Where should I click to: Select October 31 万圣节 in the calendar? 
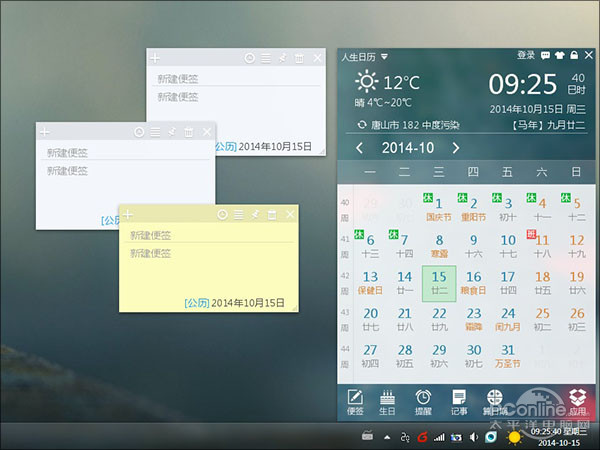coord(508,356)
